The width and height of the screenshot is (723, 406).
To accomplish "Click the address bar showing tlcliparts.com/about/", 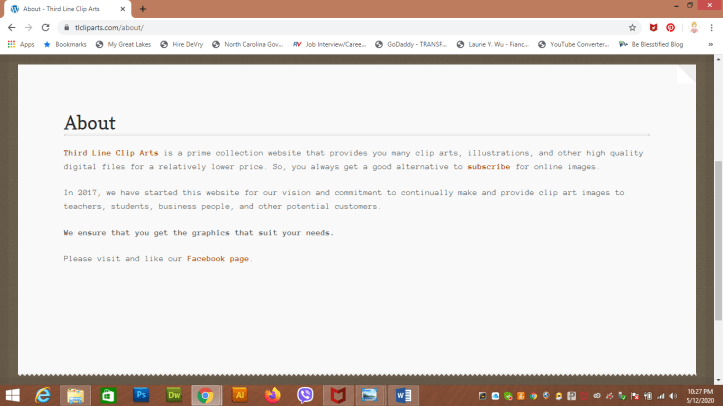I will click(350, 28).
